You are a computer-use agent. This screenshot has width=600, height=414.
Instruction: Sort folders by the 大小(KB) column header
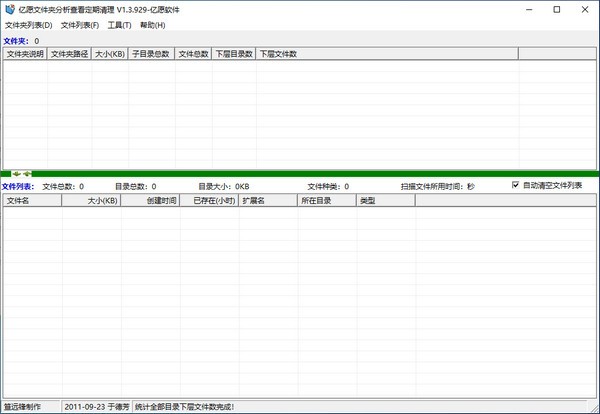110,54
